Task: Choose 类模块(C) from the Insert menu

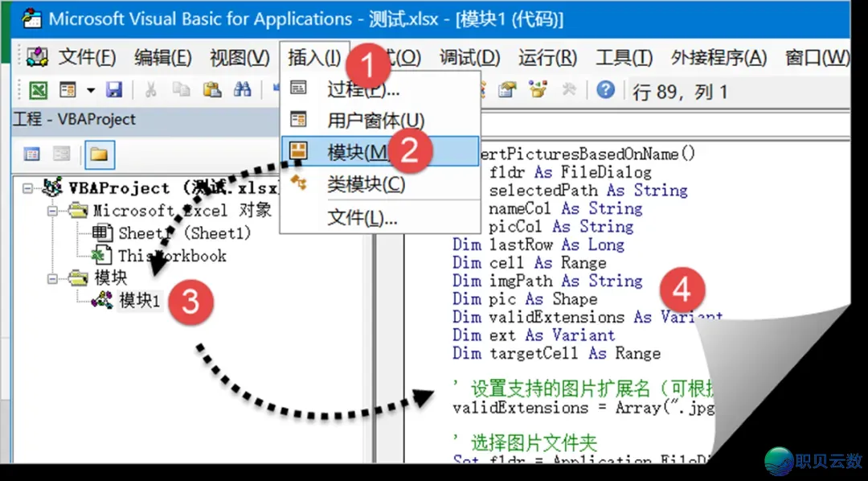Action: click(380, 183)
